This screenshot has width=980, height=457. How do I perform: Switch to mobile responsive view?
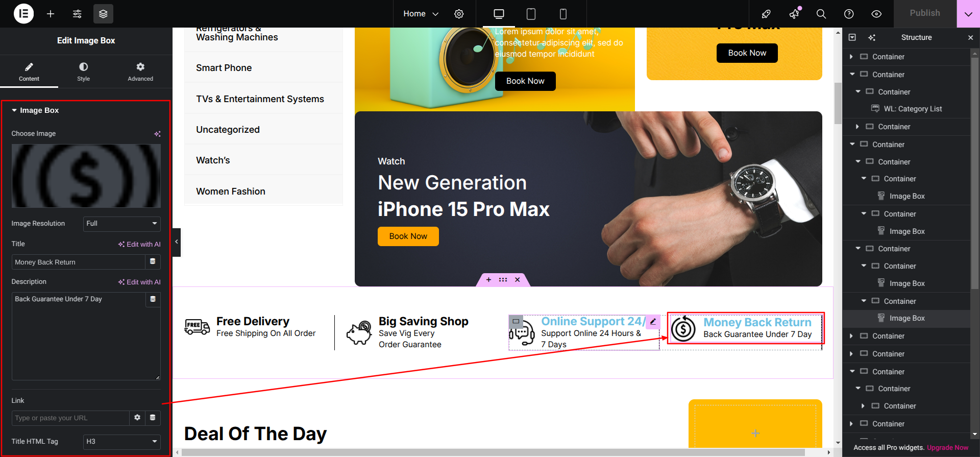click(x=563, y=14)
